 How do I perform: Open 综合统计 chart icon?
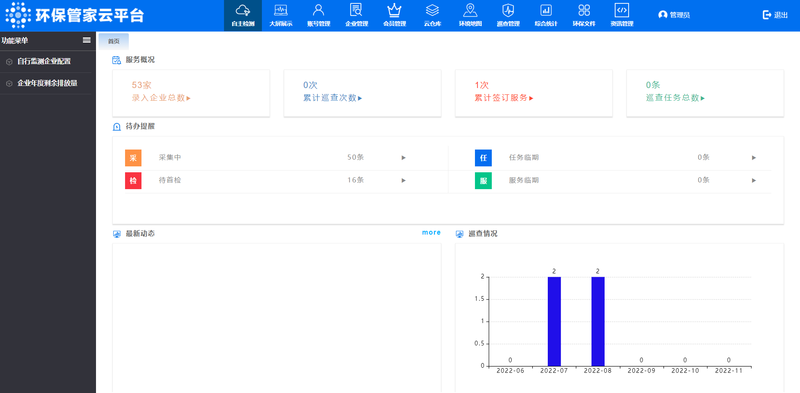pyautogui.click(x=546, y=10)
